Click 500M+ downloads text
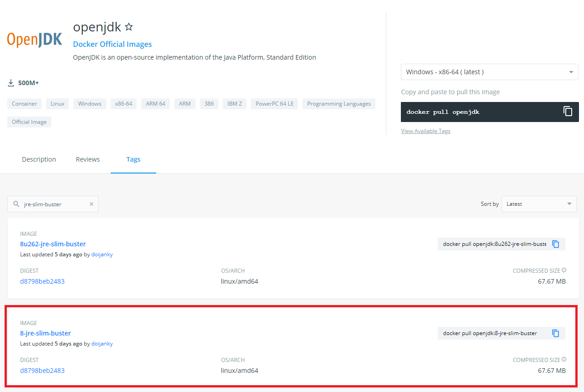Image resolution: width=584 pixels, height=392 pixels. coord(29,83)
